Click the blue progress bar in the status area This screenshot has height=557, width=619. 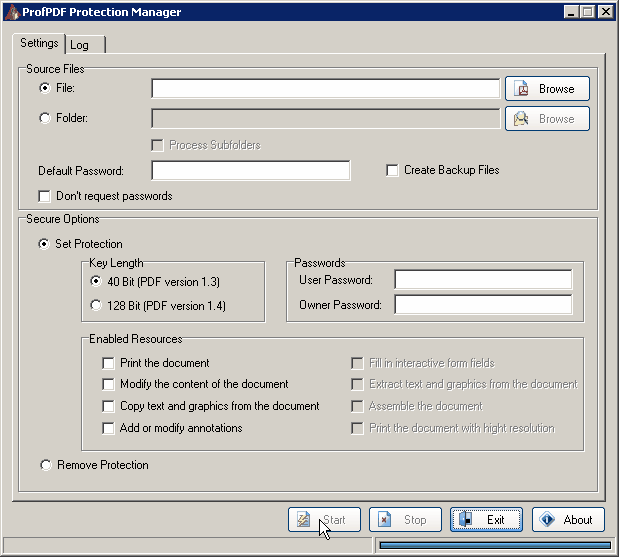click(x=495, y=545)
